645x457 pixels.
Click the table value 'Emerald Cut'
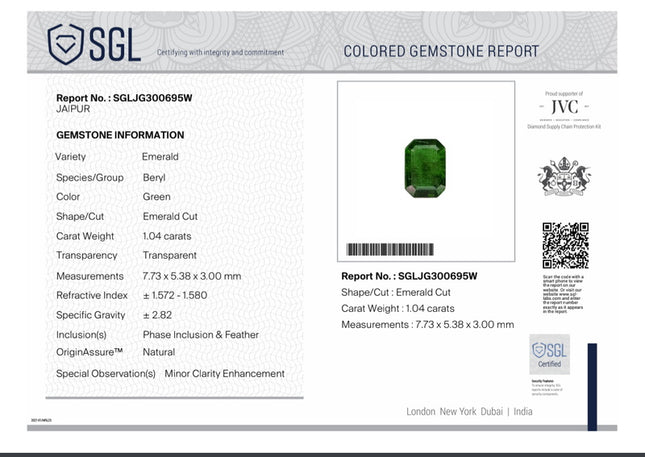(170, 216)
